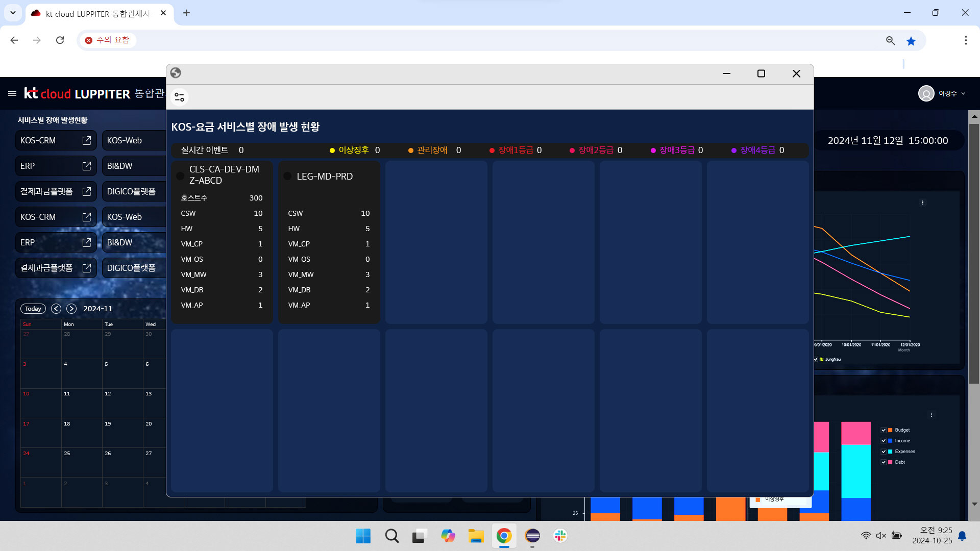Go to next month in calendar
Image resolution: width=980 pixels, height=551 pixels.
(x=71, y=309)
